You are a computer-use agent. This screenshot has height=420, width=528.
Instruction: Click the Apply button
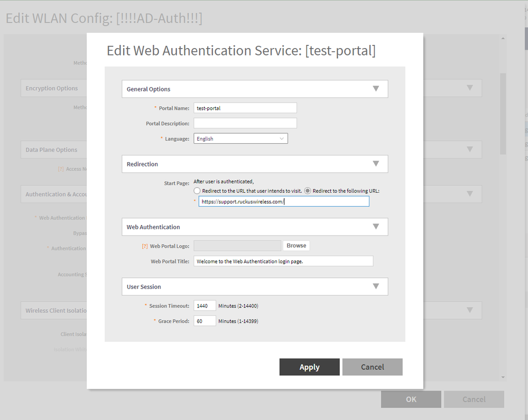coord(309,367)
